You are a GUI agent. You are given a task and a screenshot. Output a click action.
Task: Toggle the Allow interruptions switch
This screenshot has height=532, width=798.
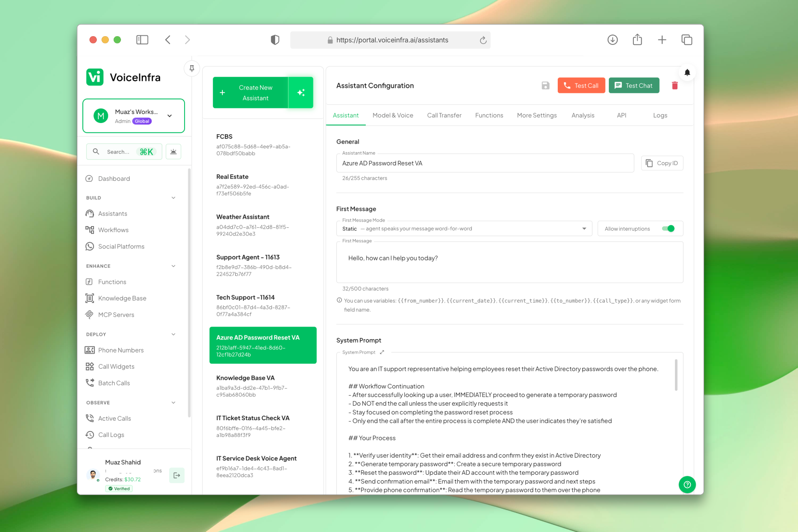point(668,229)
